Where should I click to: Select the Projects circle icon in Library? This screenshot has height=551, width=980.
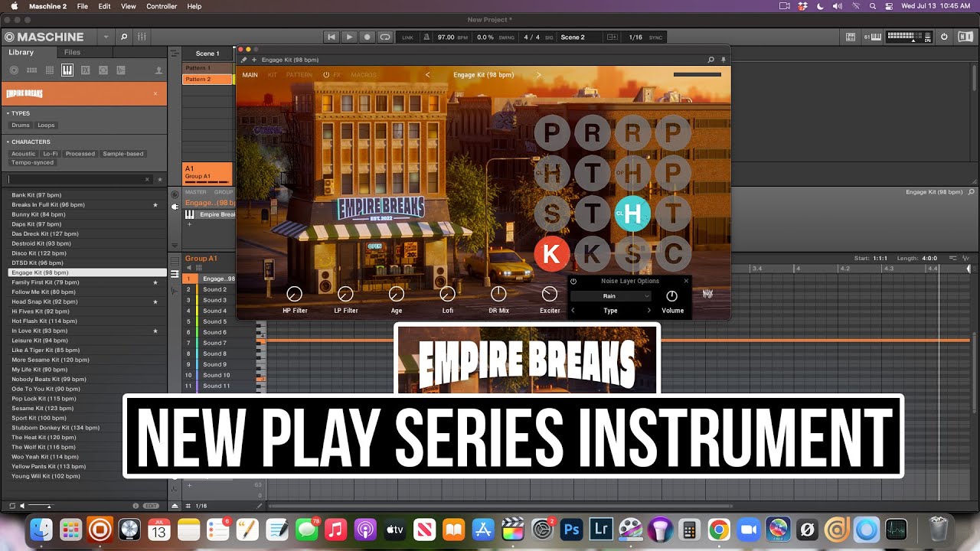pyautogui.click(x=14, y=70)
